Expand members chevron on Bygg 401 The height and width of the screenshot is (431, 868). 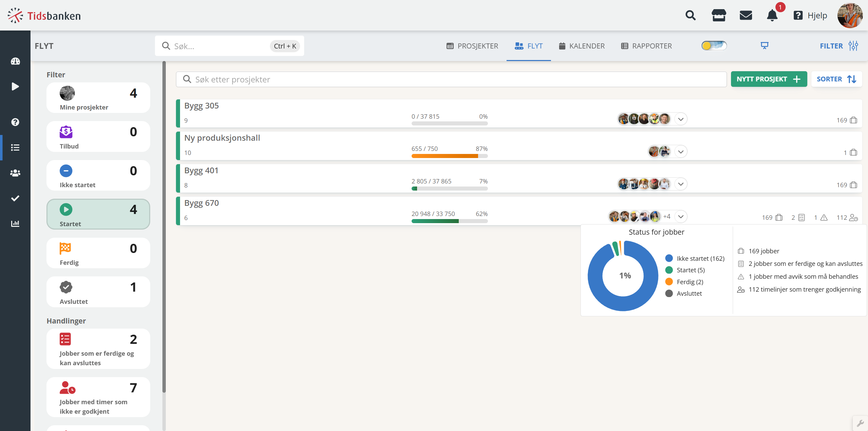coord(680,184)
